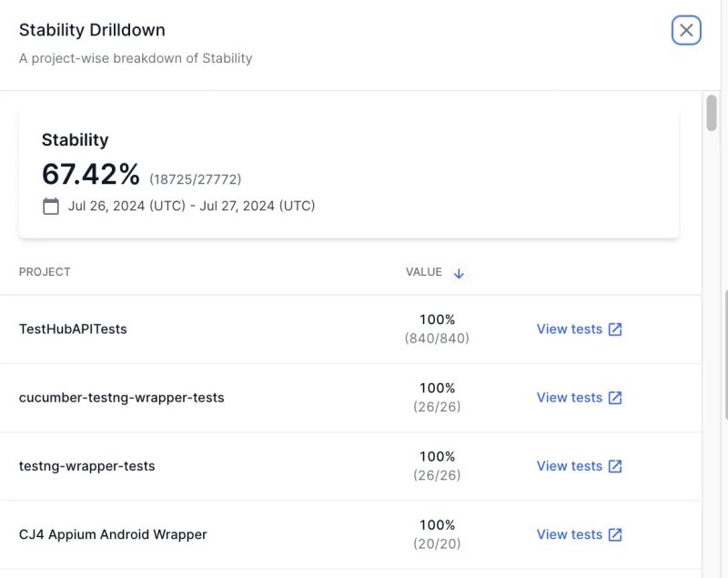The width and height of the screenshot is (728, 578).
Task: Open View tests for cucumber-testng-wrapper-tests
Action: [571, 398]
